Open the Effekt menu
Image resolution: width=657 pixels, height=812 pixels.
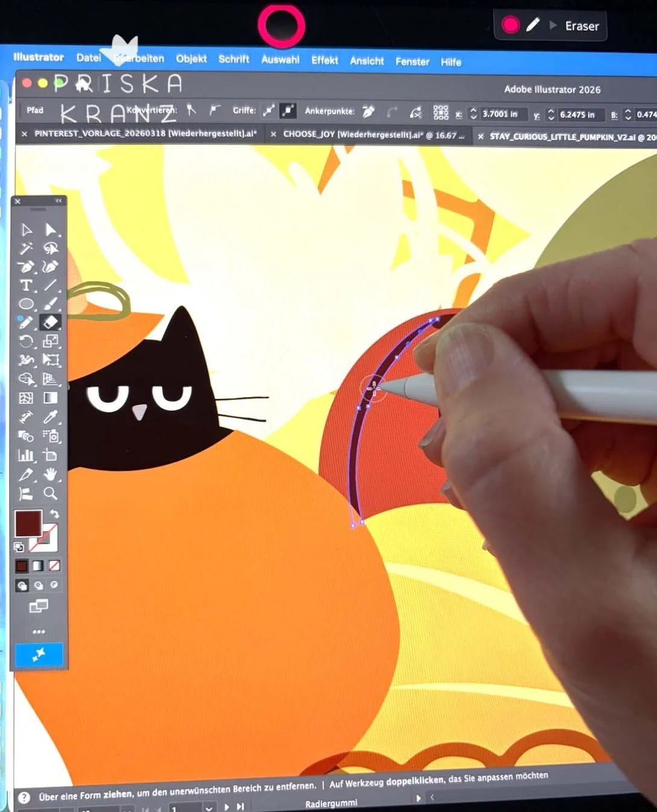coord(325,60)
